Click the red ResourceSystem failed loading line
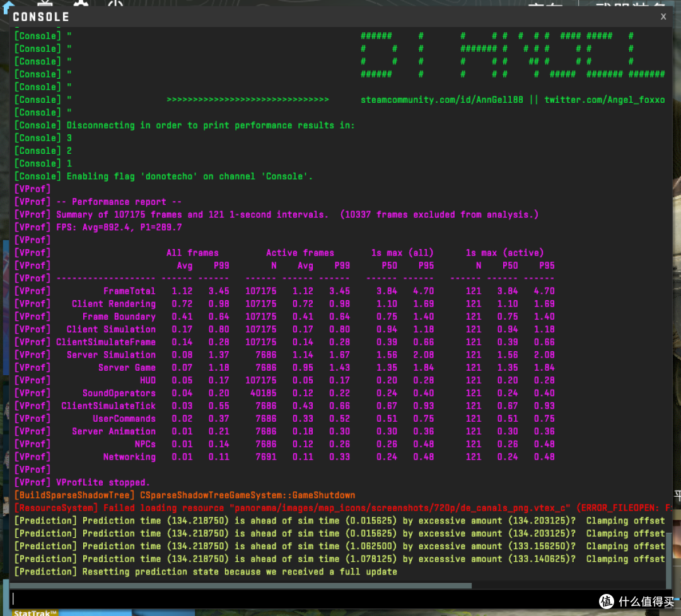681x616 pixels. [343, 508]
